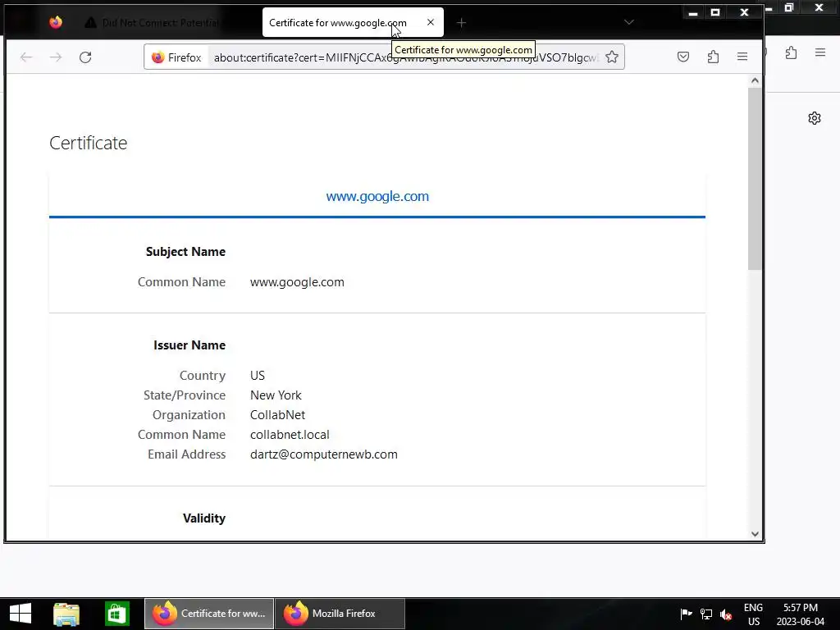840x630 pixels.
Task: Click the scroll up arrow
Action: tap(755, 81)
